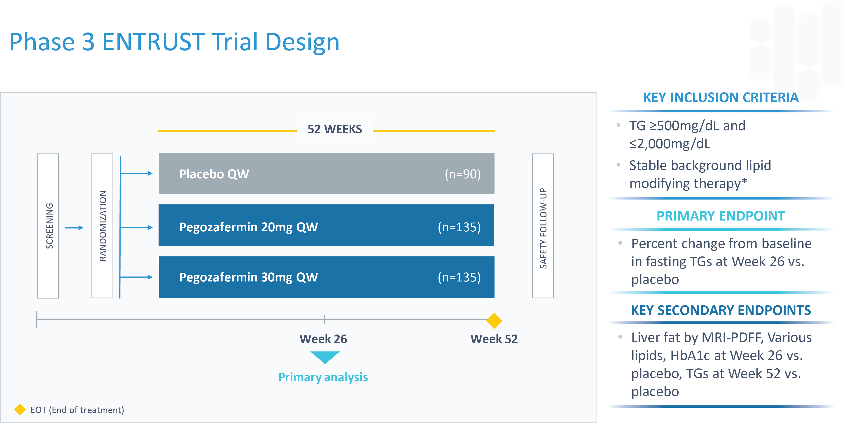Click the Week 26 tick on timeline

(324, 319)
